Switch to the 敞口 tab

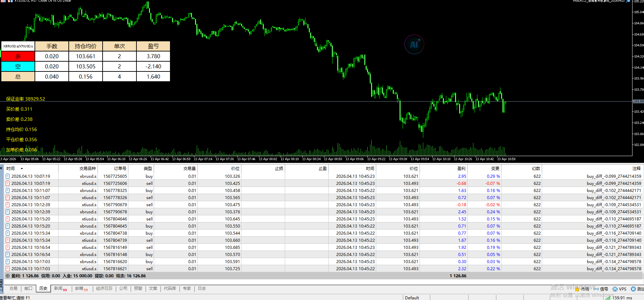[x=28, y=288]
